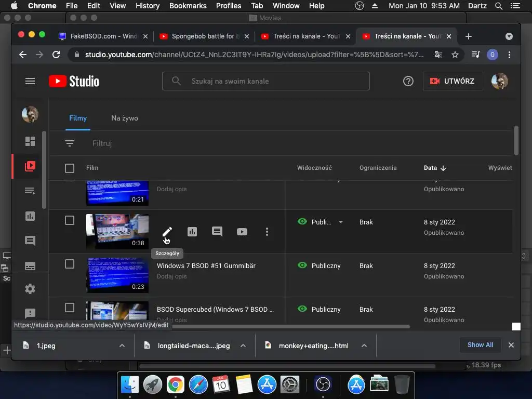The height and width of the screenshot is (399, 532).
Task: Click the channel avatar in the left sidebar
Action: click(30, 114)
